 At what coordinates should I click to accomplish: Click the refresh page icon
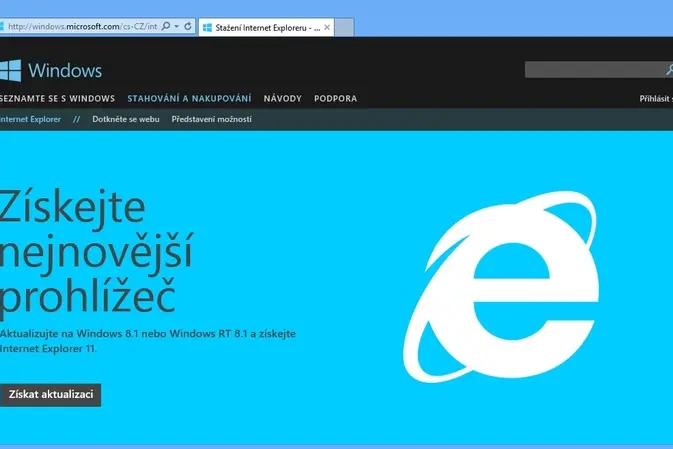click(188, 27)
